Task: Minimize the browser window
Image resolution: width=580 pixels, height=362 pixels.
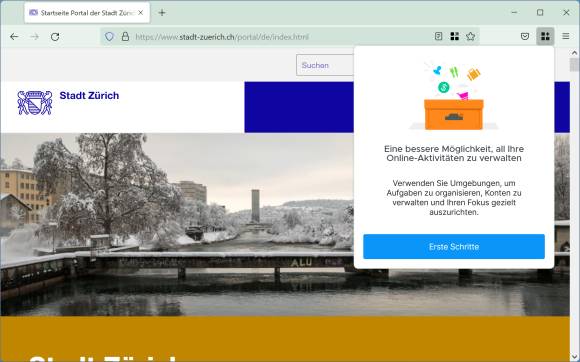Action: 514,12
